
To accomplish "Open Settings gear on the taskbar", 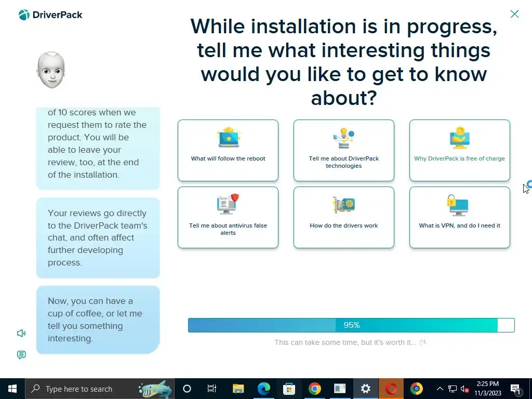I will tap(365, 389).
